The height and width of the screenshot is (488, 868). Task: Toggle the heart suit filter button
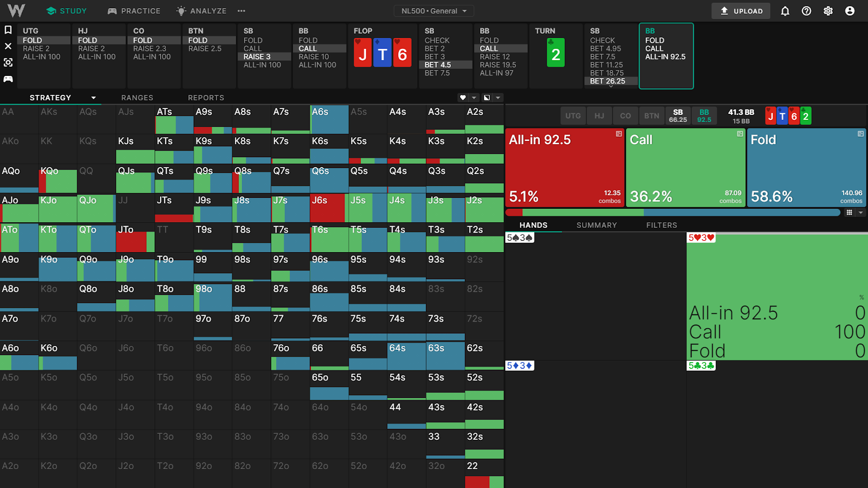coord(463,98)
